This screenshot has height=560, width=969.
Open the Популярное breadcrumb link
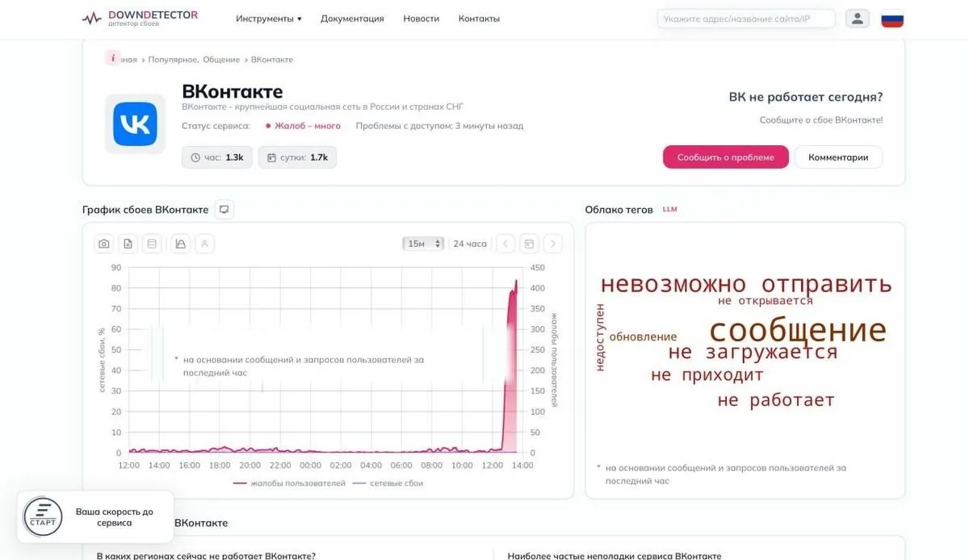click(x=174, y=60)
